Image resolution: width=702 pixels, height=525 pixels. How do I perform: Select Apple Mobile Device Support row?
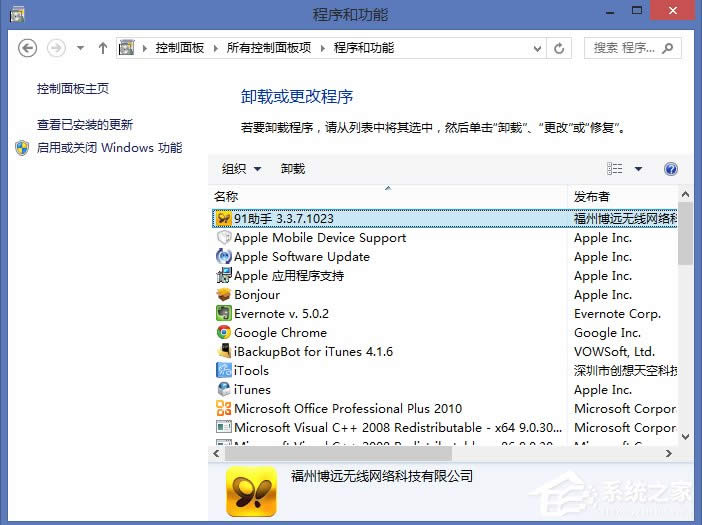(x=445, y=238)
